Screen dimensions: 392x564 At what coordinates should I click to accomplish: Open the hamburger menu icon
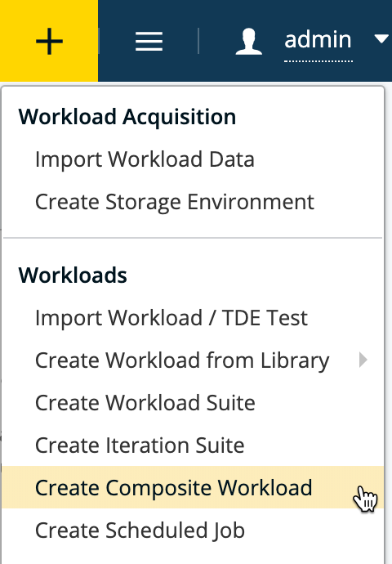[x=149, y=42]
